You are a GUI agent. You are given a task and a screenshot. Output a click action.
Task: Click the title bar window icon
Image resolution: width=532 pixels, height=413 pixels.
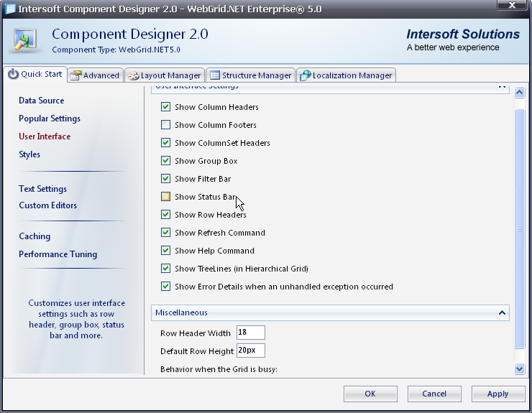click(11, 9)
